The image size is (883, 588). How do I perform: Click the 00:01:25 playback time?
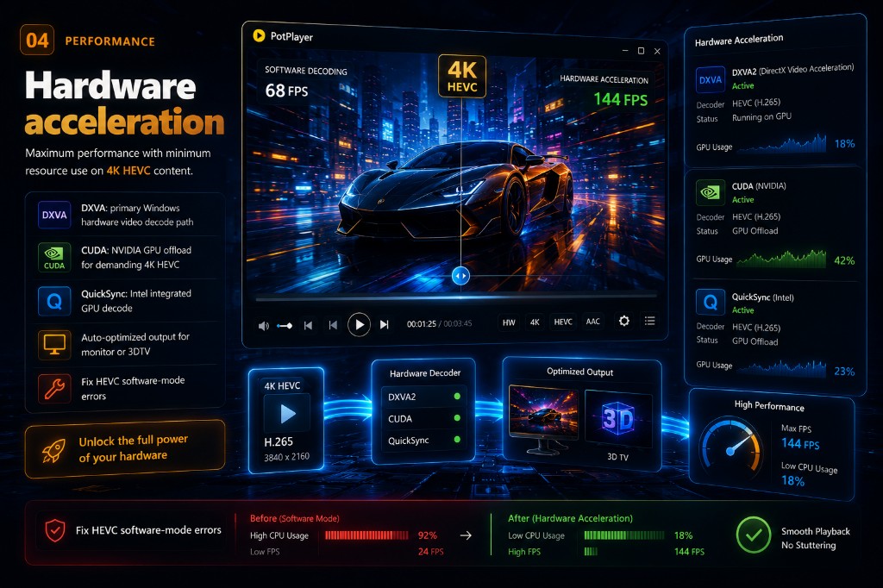point(421,324)
